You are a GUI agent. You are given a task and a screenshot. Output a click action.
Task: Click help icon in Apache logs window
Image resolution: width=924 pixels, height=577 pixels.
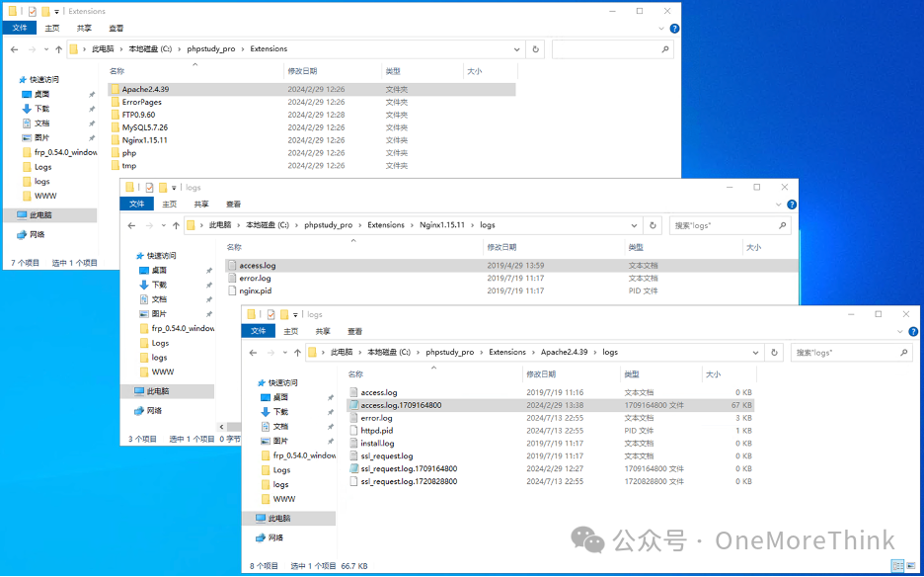913,332
